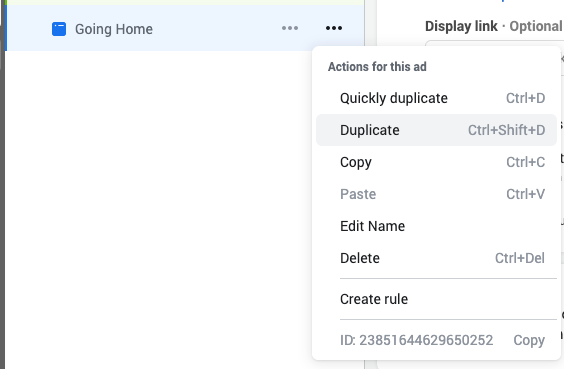Click the Display link Optional label
Screen dimensions: 564x369
(x=494, y=26)
